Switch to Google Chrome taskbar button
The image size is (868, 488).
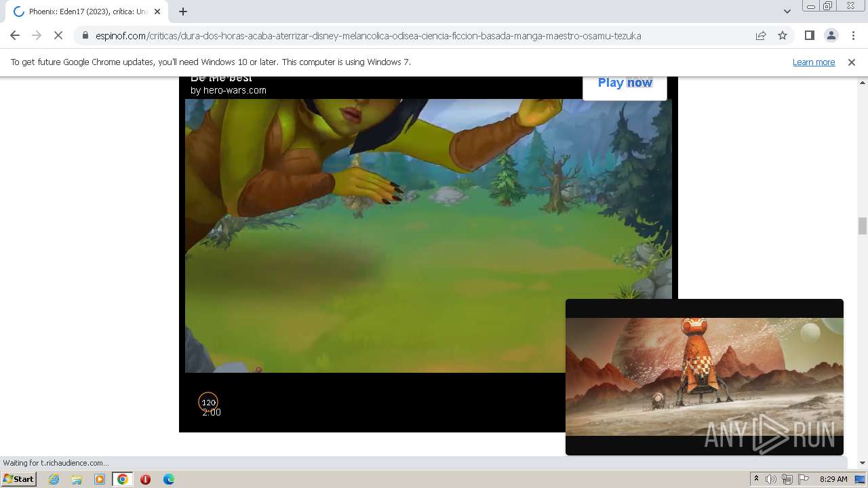click(123, 479)
